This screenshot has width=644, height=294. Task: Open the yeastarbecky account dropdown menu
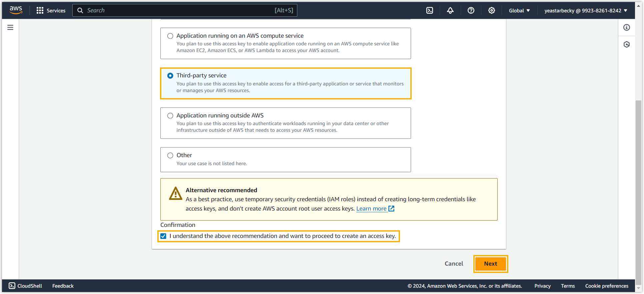[586, 10]
